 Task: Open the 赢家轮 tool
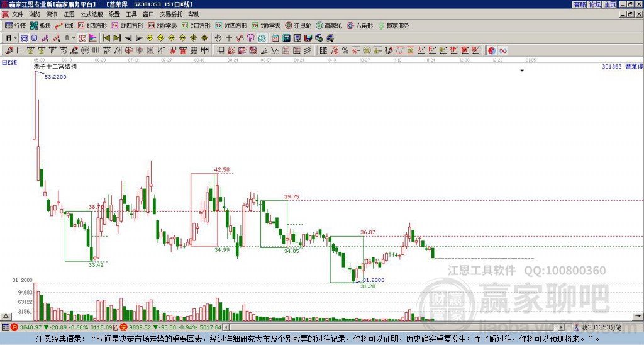(x=329, y=25)
